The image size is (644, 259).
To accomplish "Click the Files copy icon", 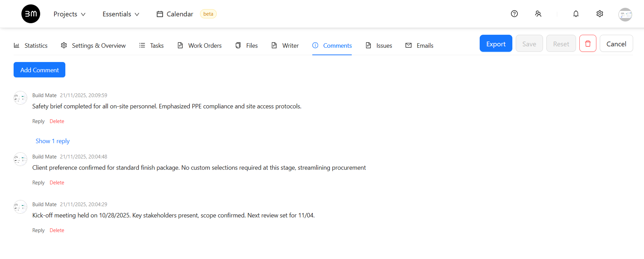I will tap(238, 45).
